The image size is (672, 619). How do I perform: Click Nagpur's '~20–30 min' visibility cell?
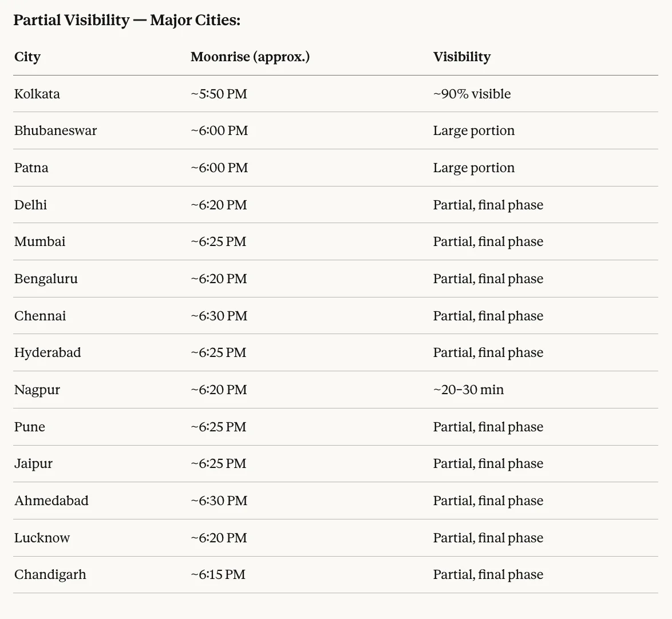click(x=468, y=390)
